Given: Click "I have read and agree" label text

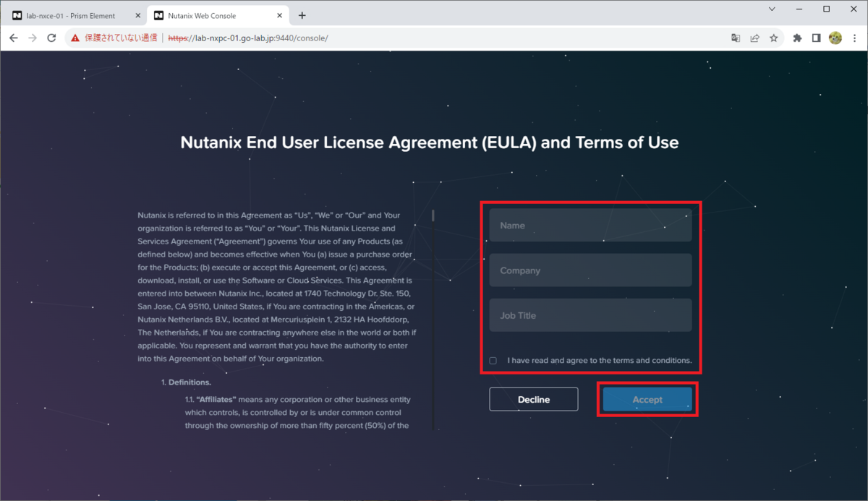Looking at the screenshot, I should pos(600,360).
